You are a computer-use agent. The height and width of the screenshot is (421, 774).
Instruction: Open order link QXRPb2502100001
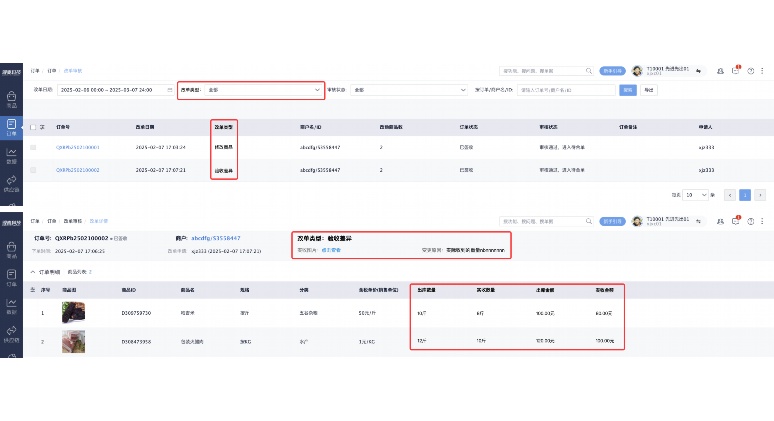coord(77,147)
